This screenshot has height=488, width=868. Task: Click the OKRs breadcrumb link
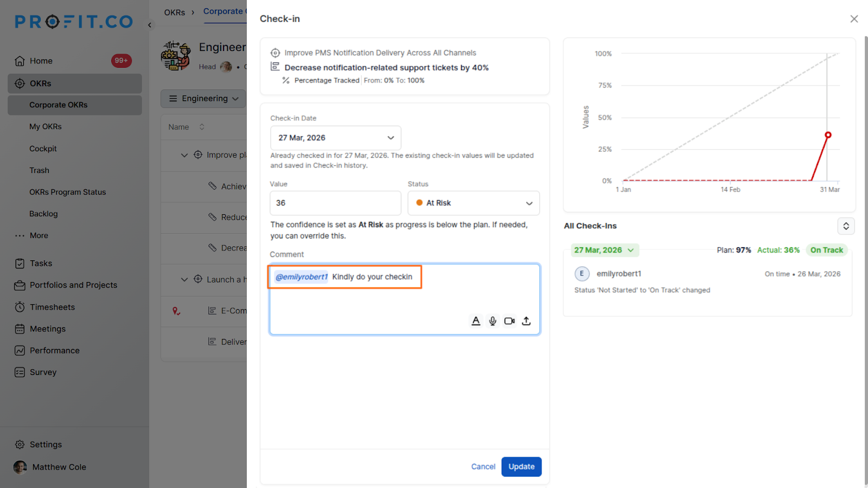[x=175, y=12]
